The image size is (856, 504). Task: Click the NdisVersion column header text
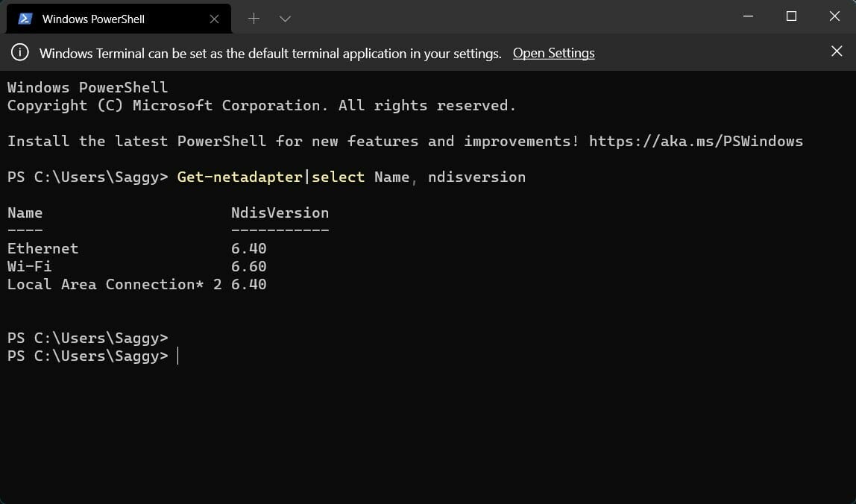coord(280,212)
